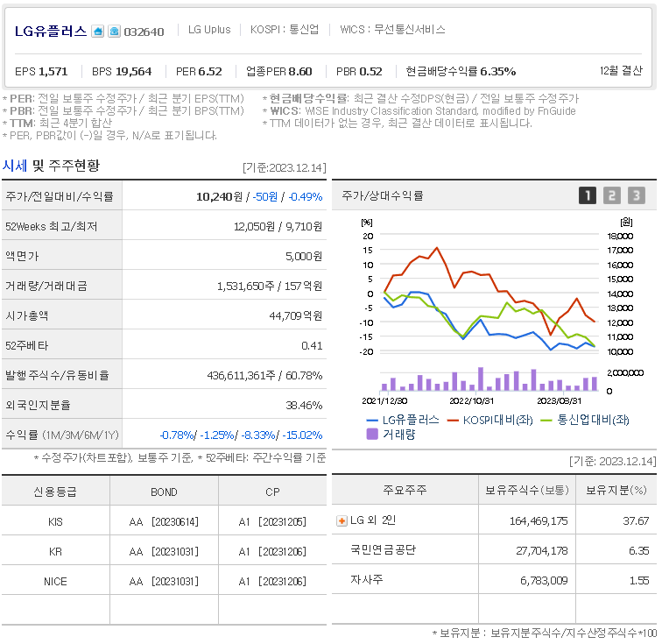Click the BPS 19,564 value
The width and height of the screenshot is (662, 644).
pos(122,72)
